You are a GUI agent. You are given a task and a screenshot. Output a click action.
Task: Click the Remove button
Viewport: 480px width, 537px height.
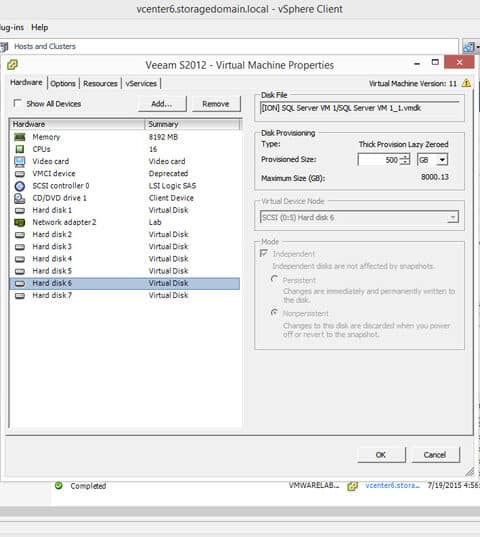click(216, 104)
